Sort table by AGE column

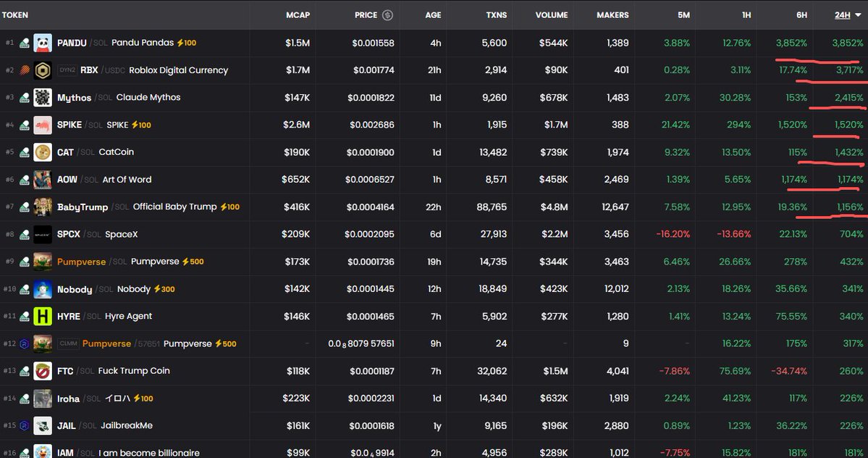pyautogui.click(x=433, y=15)
